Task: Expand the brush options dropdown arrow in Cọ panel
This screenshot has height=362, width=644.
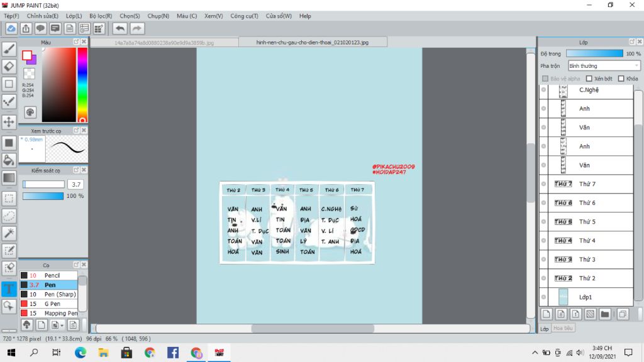Action: [x=62, y=326]
